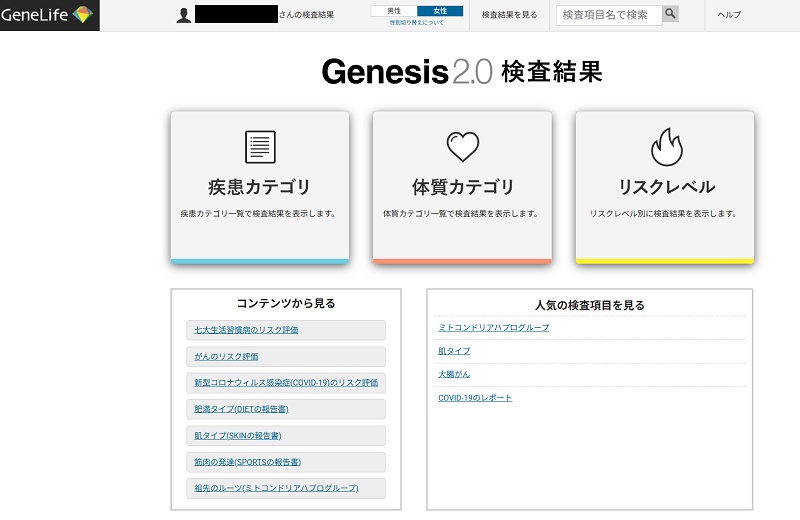Screen dimensions: 800x520
Task: Click the magnifying glass search button
Action: click(670, 14)
